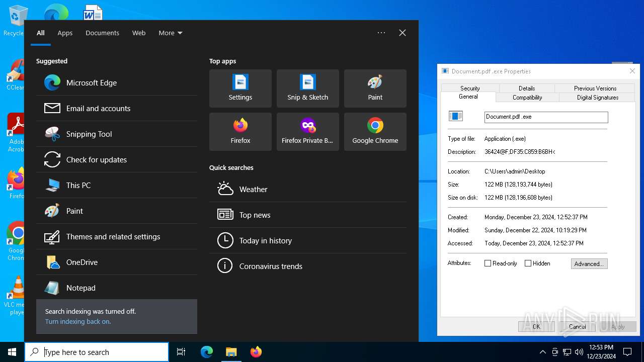Close the search panel
Image resolution: width=644 pixels, height=362 pixels.
point(403,33)
